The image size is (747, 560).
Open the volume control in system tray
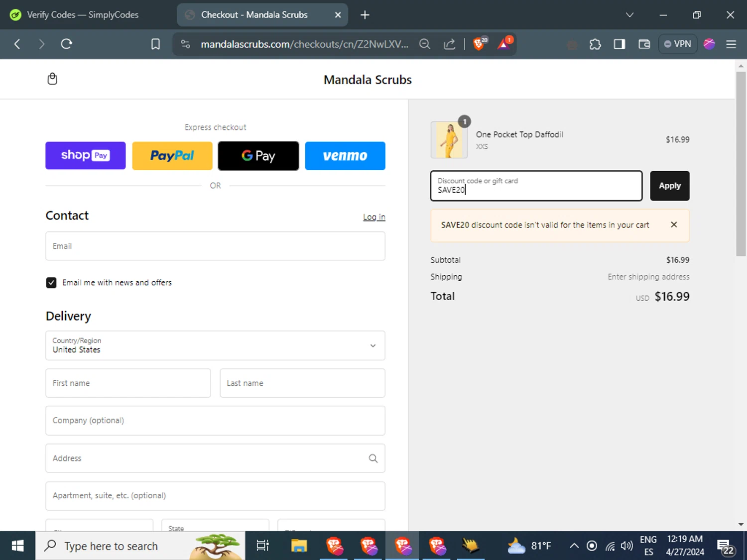pos(626,546)
